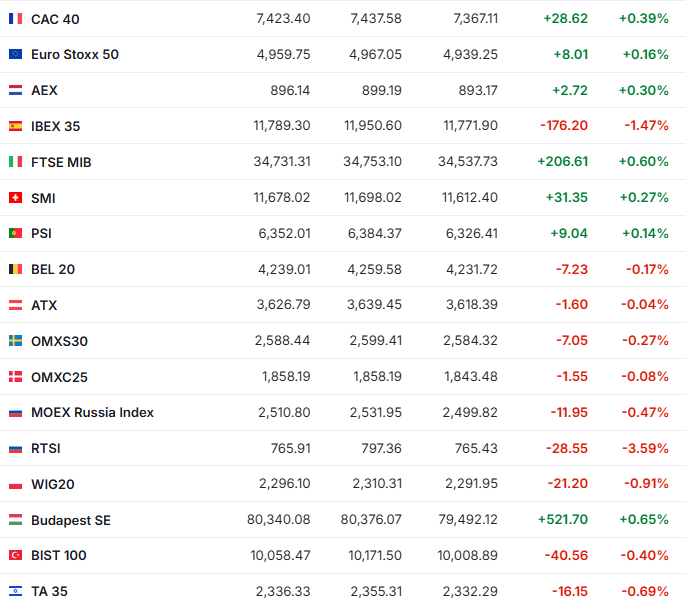Open the Euro Stoxx 50 index page
The width and height of the screenshot is (686, 607).
[75, 55]
